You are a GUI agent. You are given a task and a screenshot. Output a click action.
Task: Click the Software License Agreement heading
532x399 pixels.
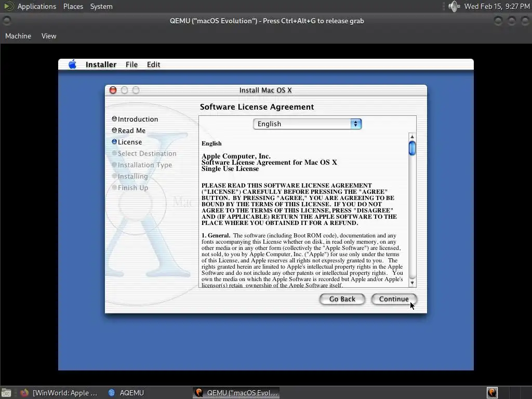[x=257, y=107]
